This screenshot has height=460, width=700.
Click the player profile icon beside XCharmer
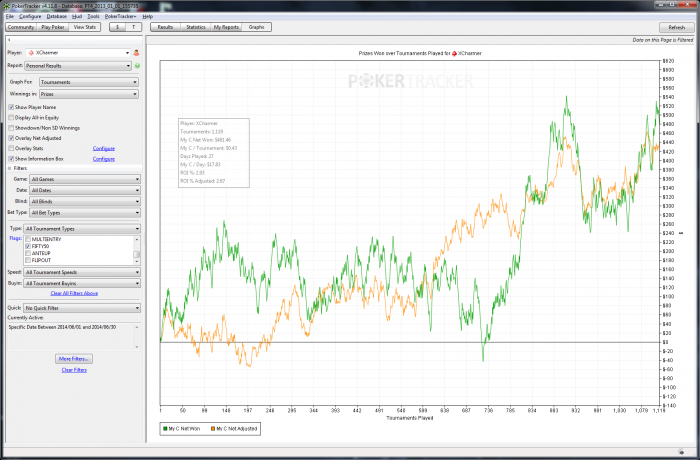136,51
